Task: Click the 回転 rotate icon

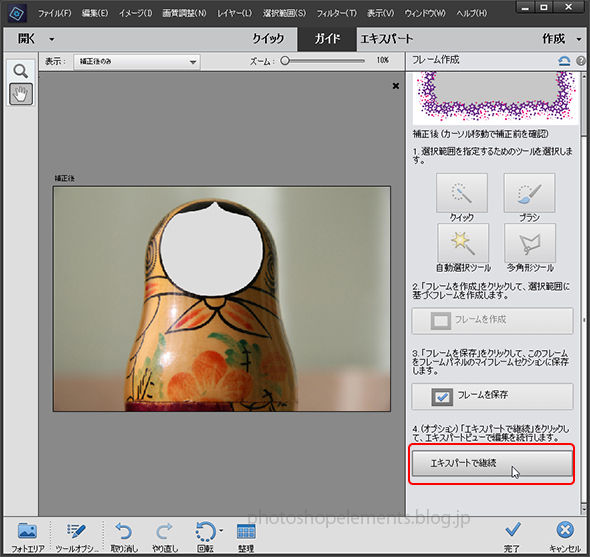Action: (205, 536)
